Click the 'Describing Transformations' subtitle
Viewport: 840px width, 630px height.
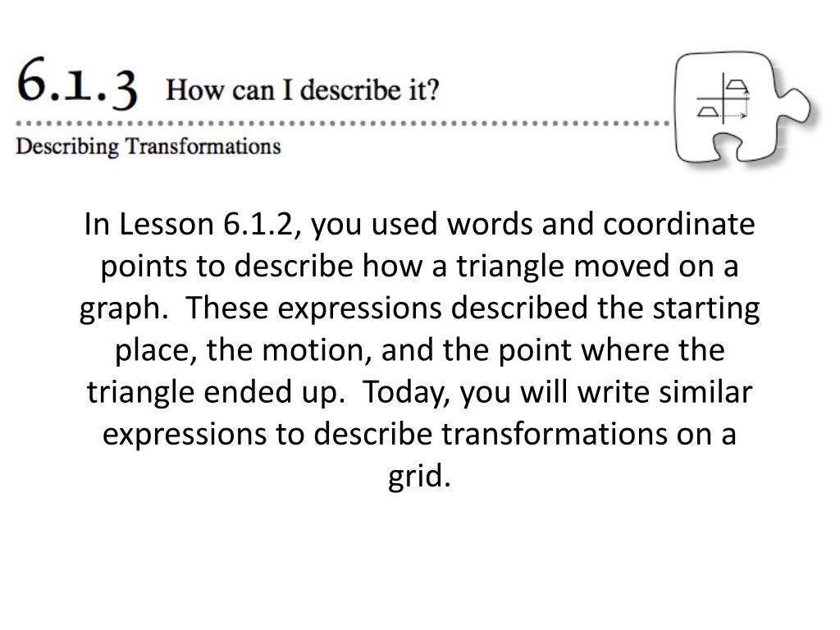[148, 146]
